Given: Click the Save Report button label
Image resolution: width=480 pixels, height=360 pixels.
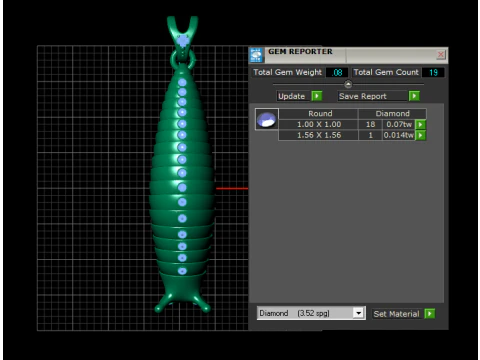Looking at the screenshot, I should click(373, 96).
